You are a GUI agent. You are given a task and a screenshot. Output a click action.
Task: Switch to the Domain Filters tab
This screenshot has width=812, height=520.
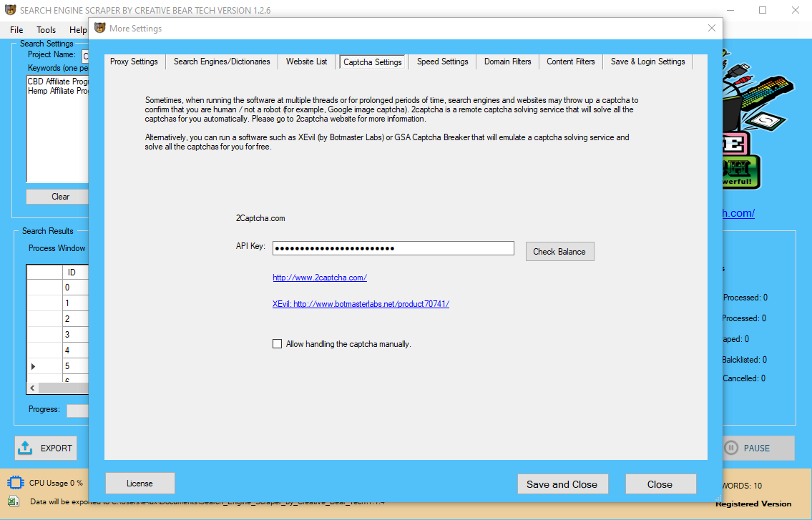click(x=507, y=62)
